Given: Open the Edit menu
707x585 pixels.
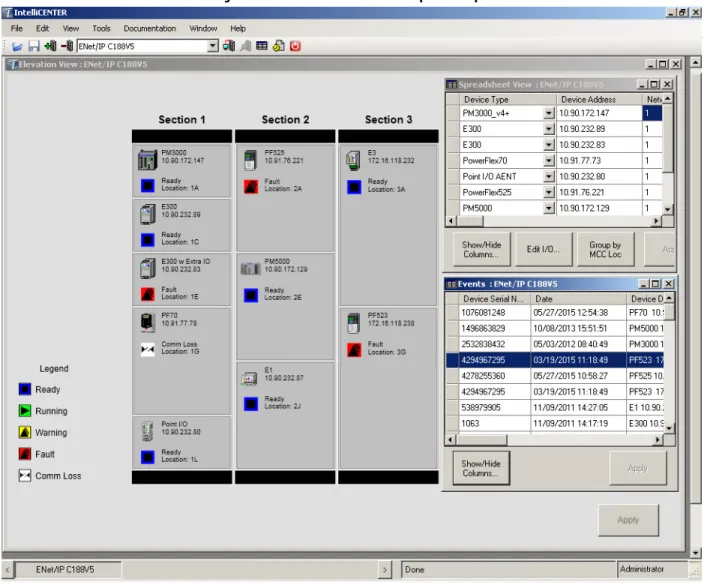Looking at the screenshot, I should tap(42, 28).
